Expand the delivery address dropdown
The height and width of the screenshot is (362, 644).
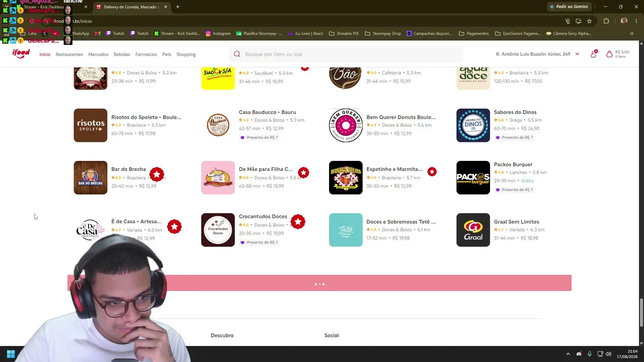tap(577, 54)
